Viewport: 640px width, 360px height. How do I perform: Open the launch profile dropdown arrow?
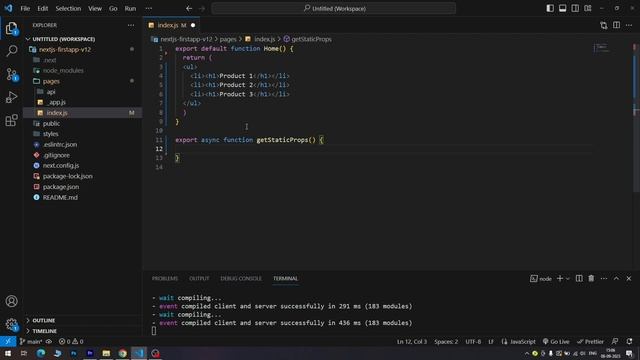[567, 279]
